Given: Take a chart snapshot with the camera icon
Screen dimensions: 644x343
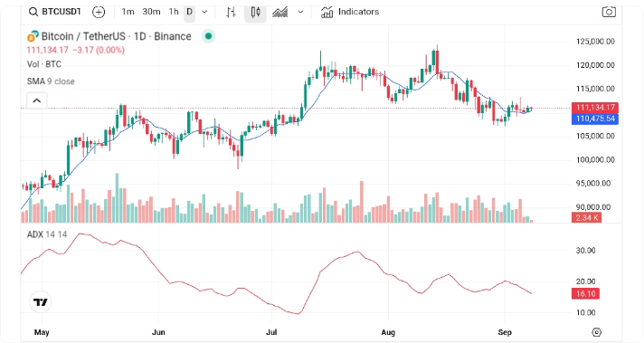Looking at the screenshot, I should coord(609,12).
